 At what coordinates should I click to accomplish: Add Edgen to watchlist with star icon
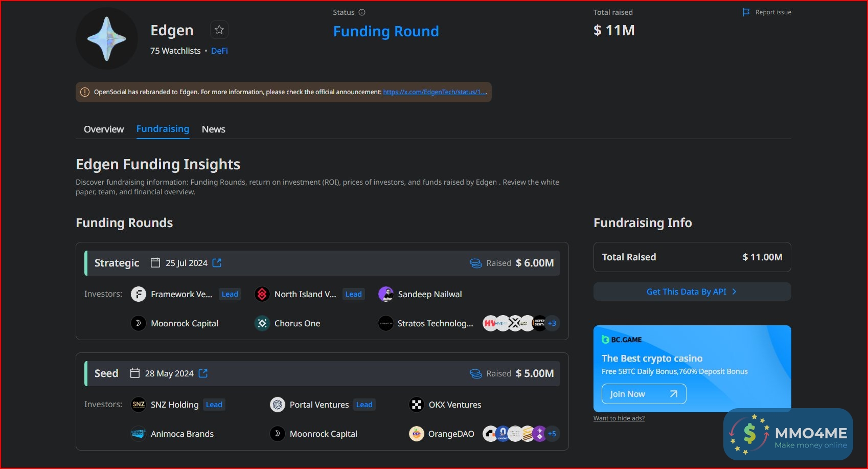pos(219,30)
